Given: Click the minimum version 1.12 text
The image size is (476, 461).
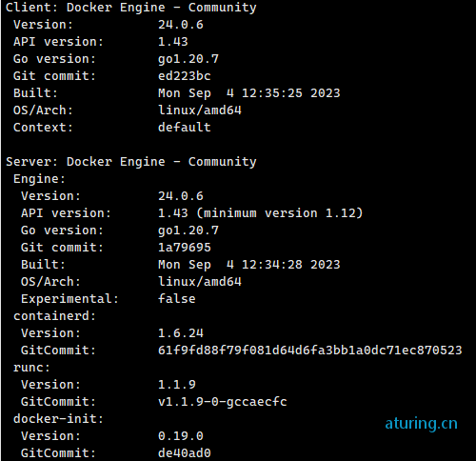Looking at the screenshot, I should (x=280, y=213).
